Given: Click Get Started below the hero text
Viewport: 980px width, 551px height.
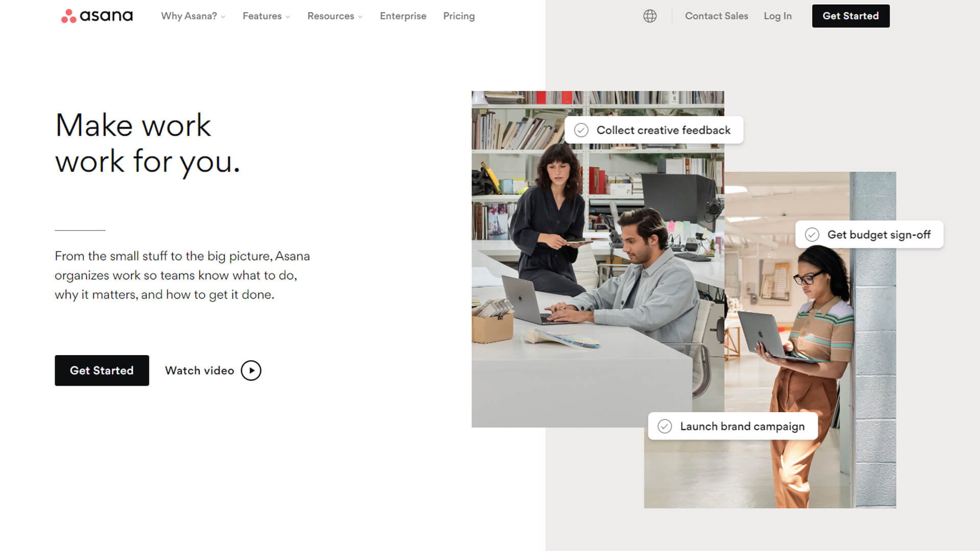Looking at the screenshot, I should tap(102, 370).
